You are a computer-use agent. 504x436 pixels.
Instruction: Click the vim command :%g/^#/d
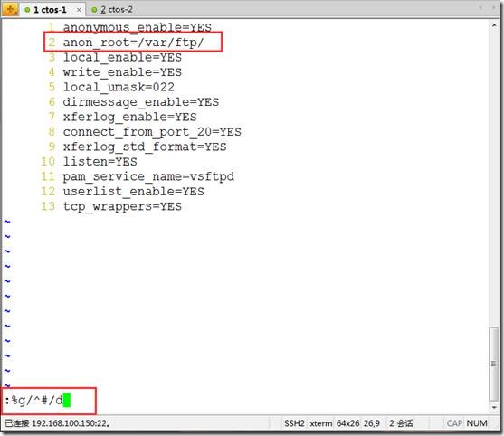pos(33,401)
